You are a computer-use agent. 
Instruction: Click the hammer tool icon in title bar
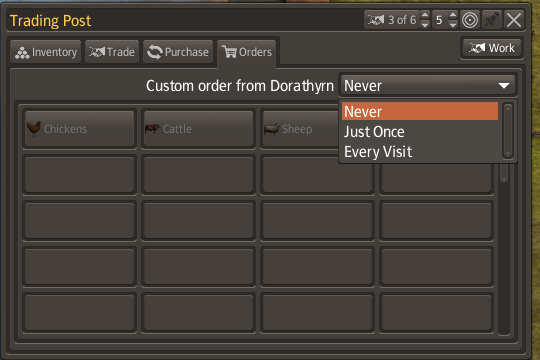coord(491,20)
